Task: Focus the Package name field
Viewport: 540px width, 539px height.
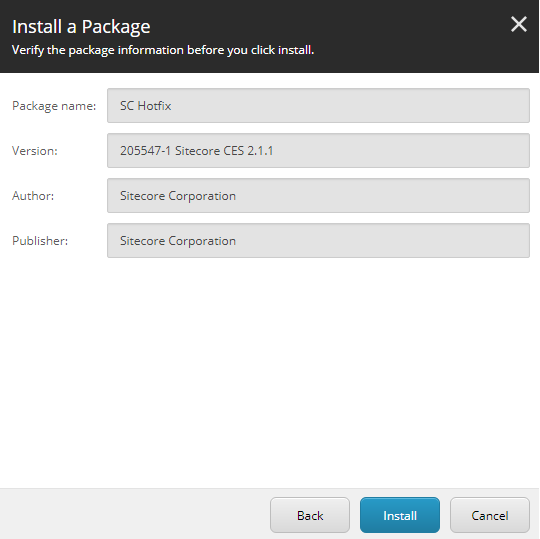Action: point(318,105)
